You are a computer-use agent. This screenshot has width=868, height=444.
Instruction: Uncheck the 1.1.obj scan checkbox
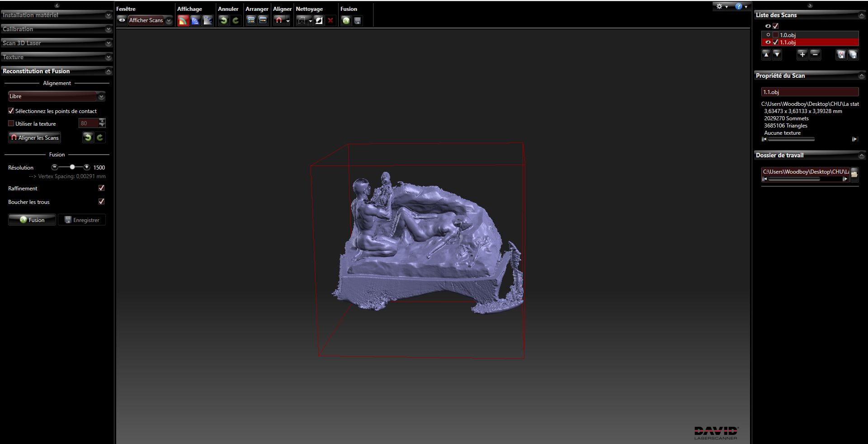pos(776,43)
